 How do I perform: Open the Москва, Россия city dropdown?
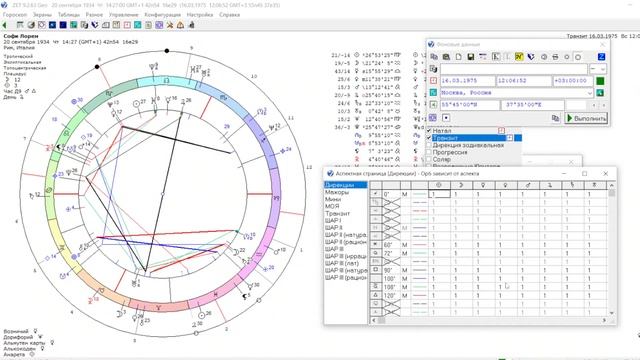(589, 93)
